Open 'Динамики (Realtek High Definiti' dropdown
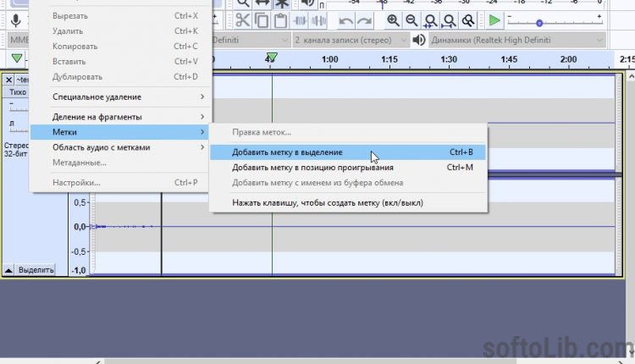This screenshot has height=364, width=635. tap(517, 40)
